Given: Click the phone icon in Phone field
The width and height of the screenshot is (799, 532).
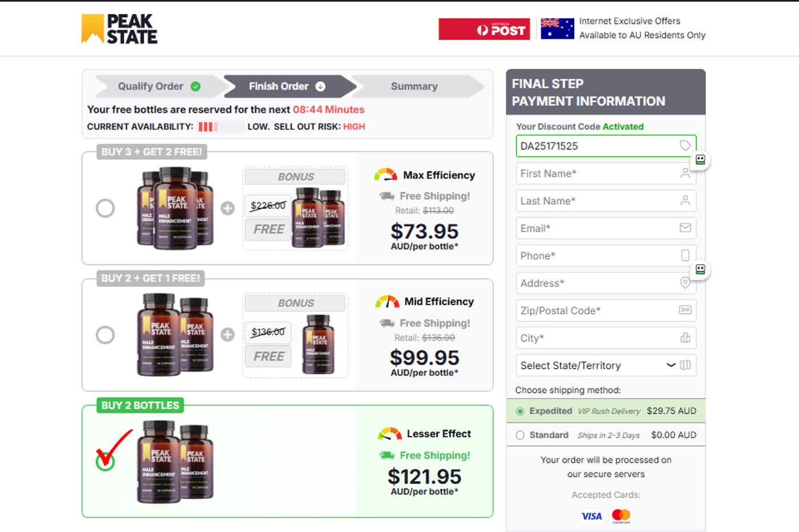Looking at the screenshot, I should 685,255.
